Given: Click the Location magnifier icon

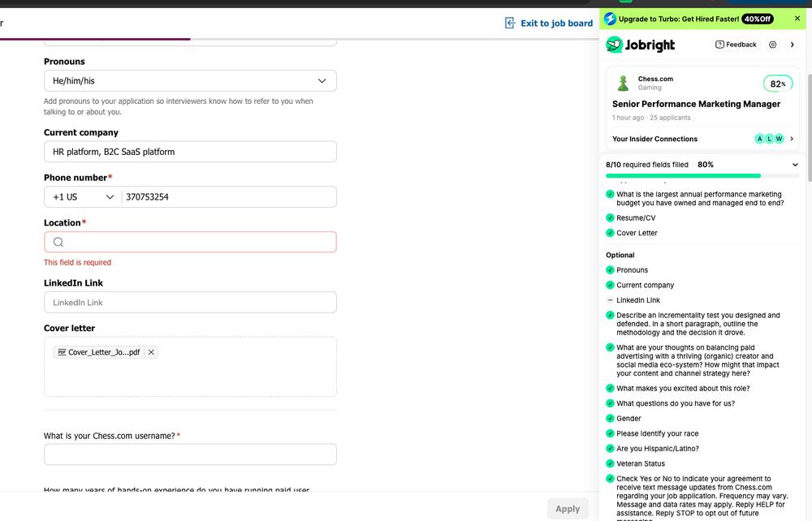Looking at the screenshot, I should (58, 242).
